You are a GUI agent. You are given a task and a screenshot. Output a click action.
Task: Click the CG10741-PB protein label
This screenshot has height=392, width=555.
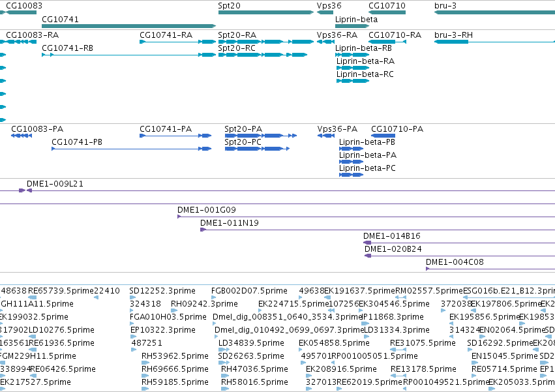(x=77, y=142)
